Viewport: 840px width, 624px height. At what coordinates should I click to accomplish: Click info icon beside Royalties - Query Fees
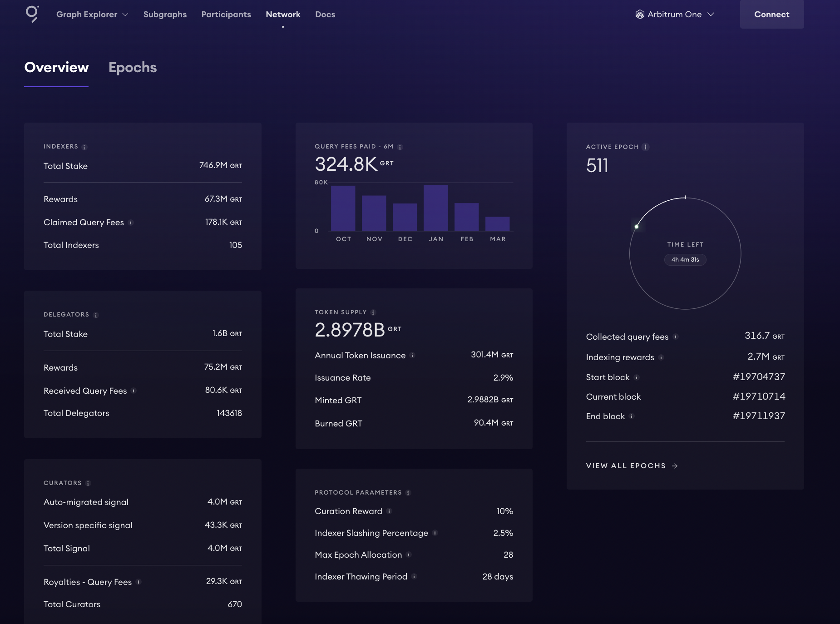click(x=138, y=582)
